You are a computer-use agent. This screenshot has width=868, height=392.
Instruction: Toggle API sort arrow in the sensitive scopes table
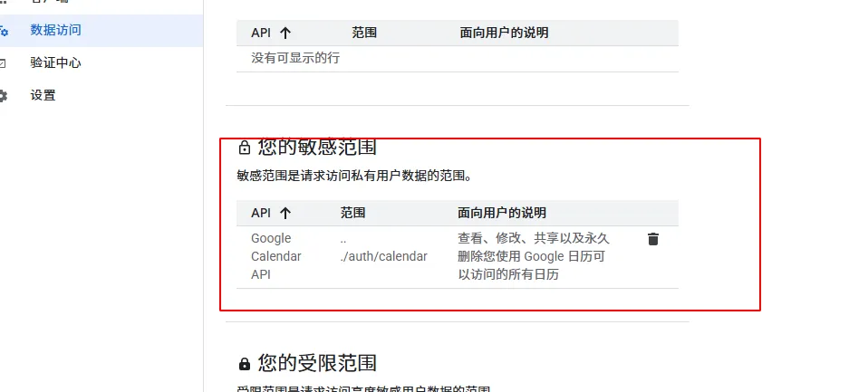click(285, 213)
